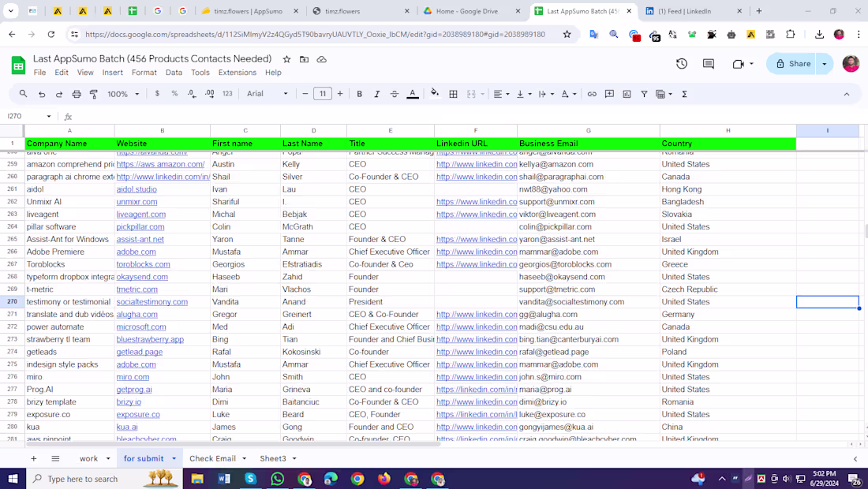Open the fill color picker
This screenshot has height=489, width=868.
435,94
